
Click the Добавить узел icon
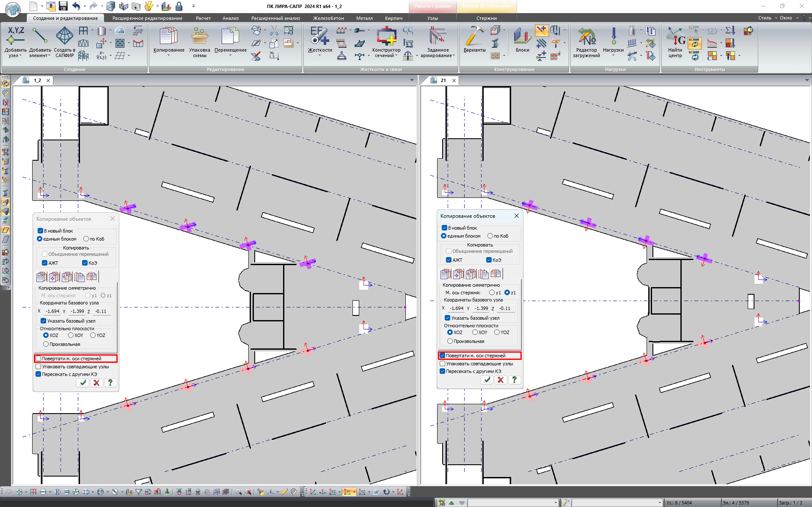tap(16, 36)
